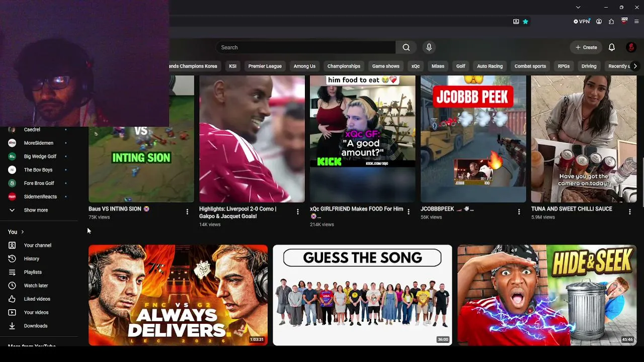Click the YouTube search input field
The image size is (644, 362).
point(306,47)
